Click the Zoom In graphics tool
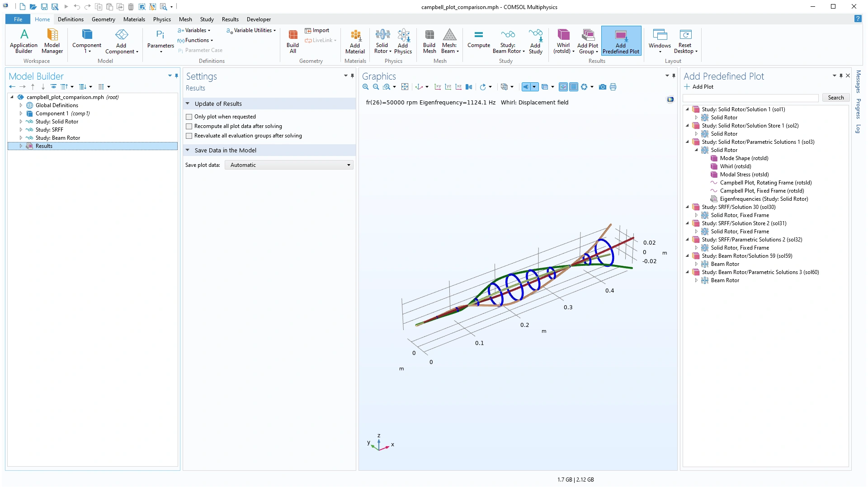Screen dimensions: 868x487 point(365,87)
